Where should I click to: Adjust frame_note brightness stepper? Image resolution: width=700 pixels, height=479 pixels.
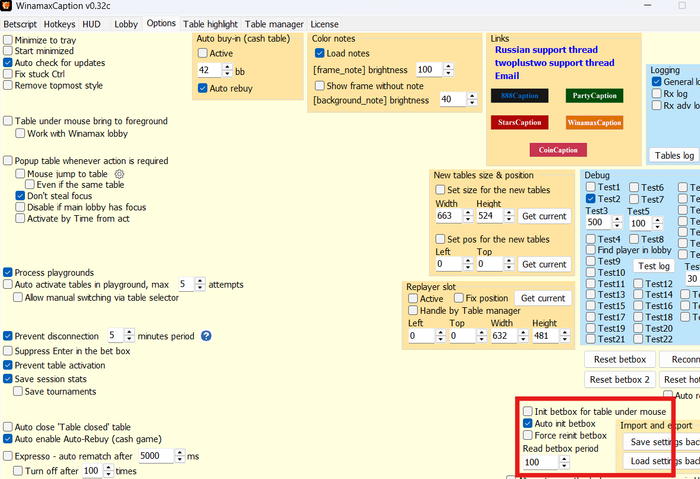click(449, 70)
